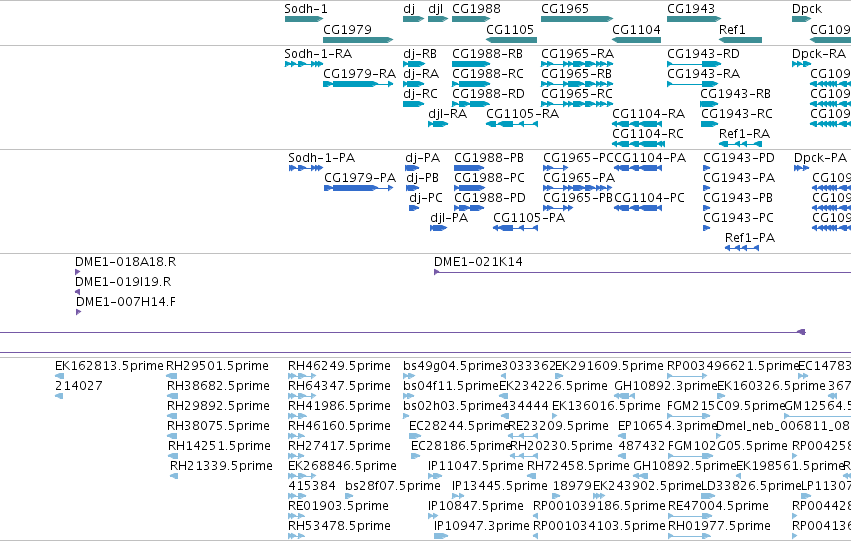
Task: Click transcript dj-RC
Action: tap(414, 104)
